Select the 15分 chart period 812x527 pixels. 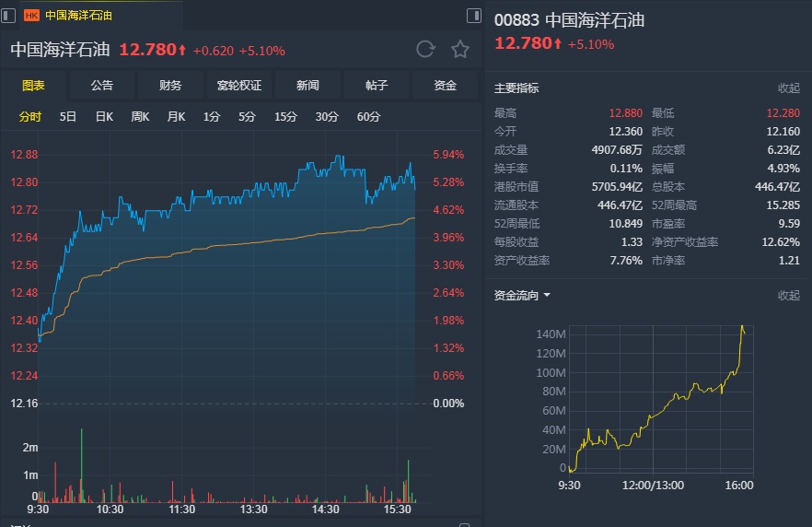pyautogui.click(x=285, y=117)
